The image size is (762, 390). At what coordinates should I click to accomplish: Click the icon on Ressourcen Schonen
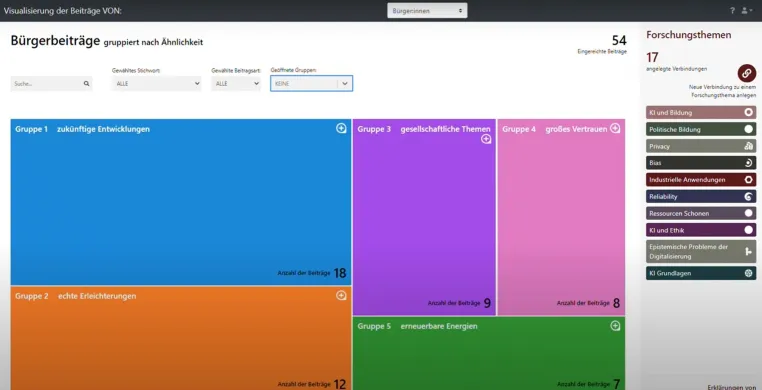[x=748, y=213]
